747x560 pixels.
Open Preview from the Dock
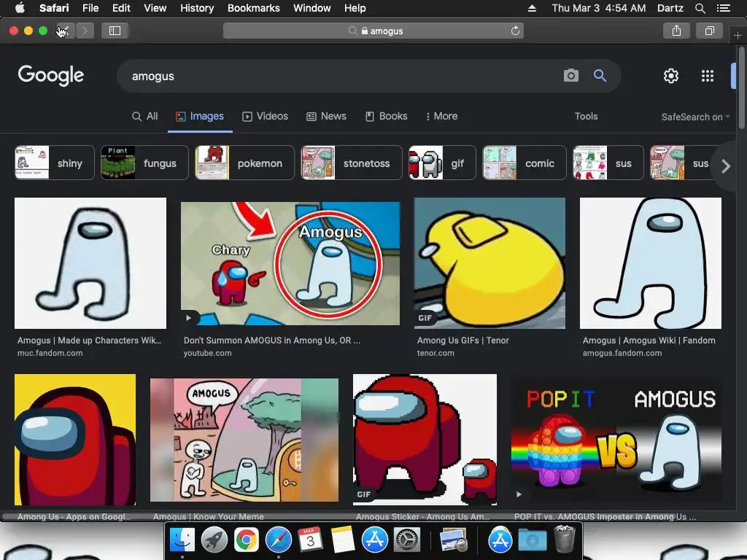(x=453, y=540)
